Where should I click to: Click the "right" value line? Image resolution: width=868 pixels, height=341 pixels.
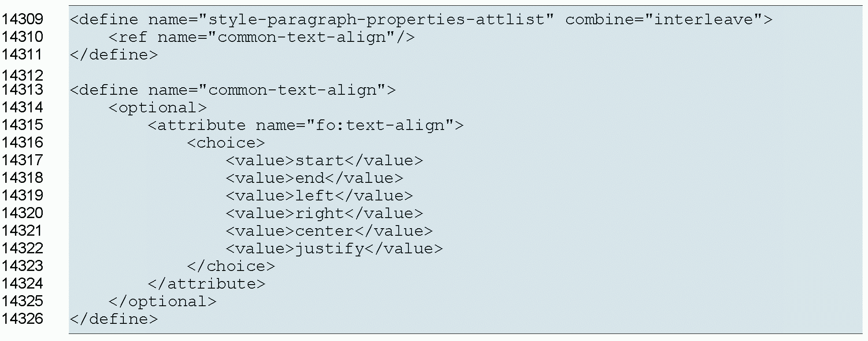coord(324,214)
